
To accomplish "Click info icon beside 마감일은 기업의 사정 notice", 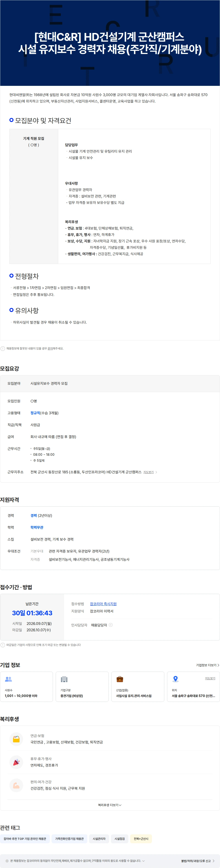I will pos(3,645).
